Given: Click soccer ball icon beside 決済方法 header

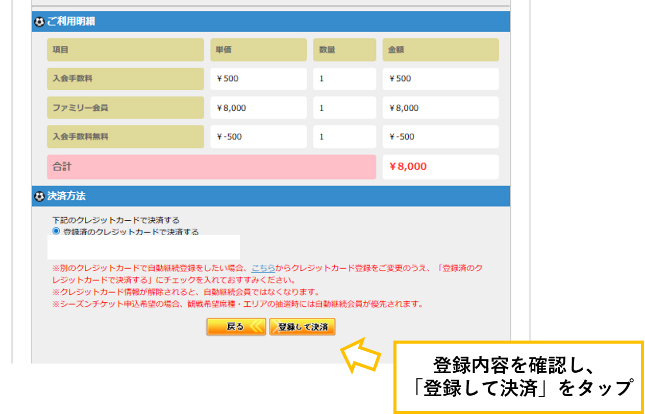Looking at the screenshot, I should (39, 196).
